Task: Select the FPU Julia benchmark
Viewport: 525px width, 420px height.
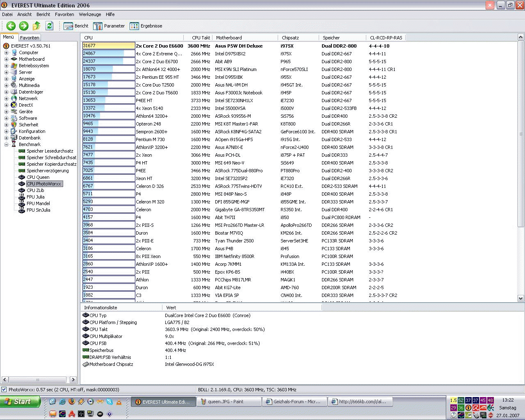Action: click(x=36, y=197)
